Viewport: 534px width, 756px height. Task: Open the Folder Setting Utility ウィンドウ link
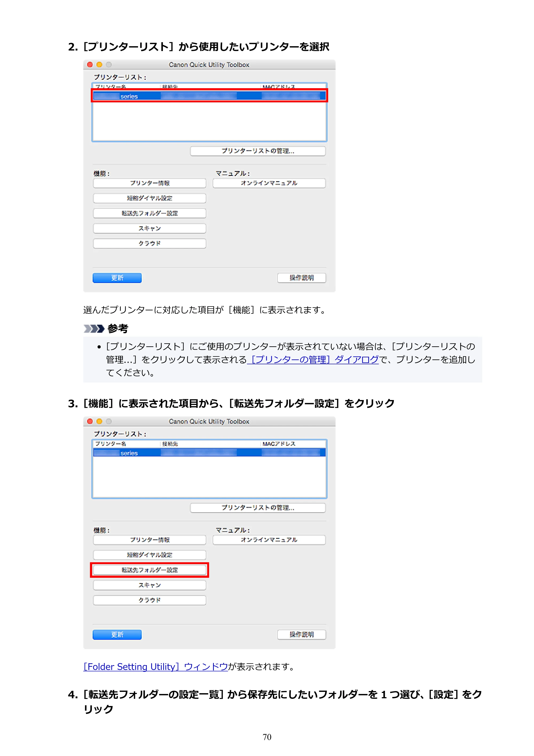(x=156, y=667)
